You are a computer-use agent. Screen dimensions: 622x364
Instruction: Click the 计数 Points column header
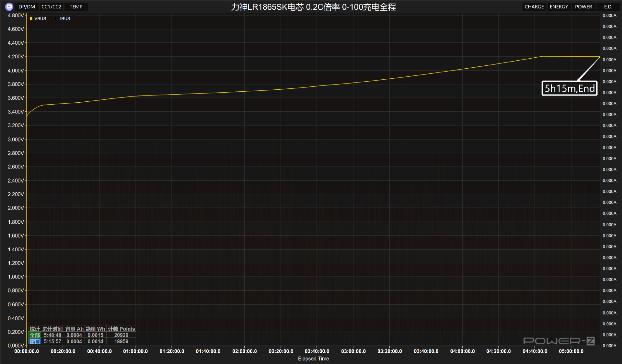(x=121, y=329)
